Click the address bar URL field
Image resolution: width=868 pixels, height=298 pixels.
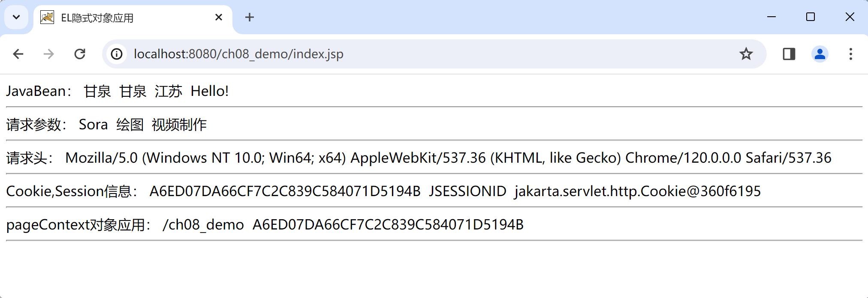coord(386,54)
